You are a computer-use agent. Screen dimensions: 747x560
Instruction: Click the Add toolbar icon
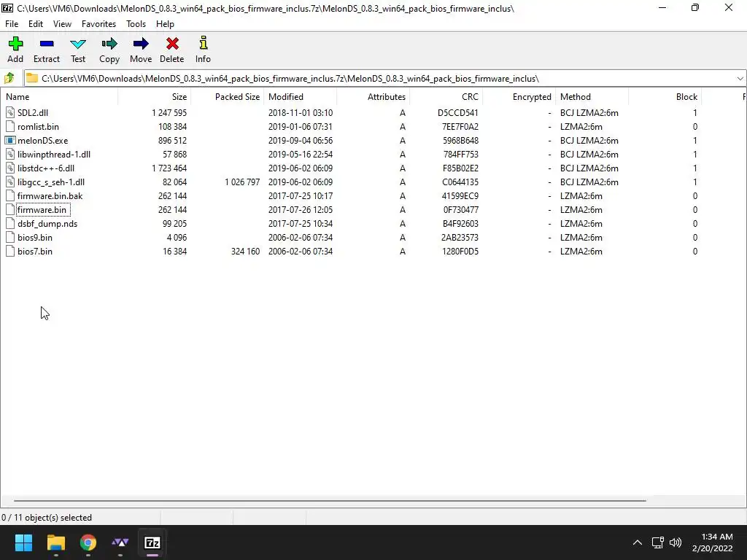[15, 44]
